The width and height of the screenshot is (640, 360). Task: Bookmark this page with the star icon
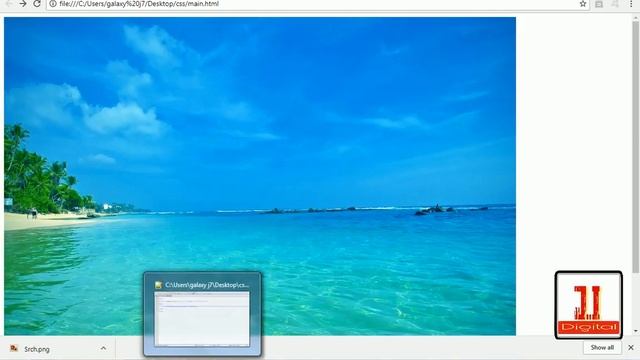pos(583,4)
